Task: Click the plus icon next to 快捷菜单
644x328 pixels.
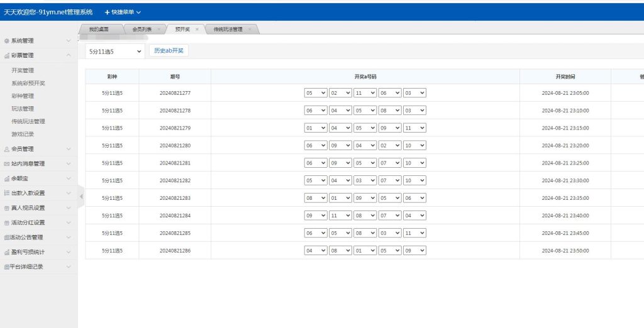Action: (x=107, y=13)
